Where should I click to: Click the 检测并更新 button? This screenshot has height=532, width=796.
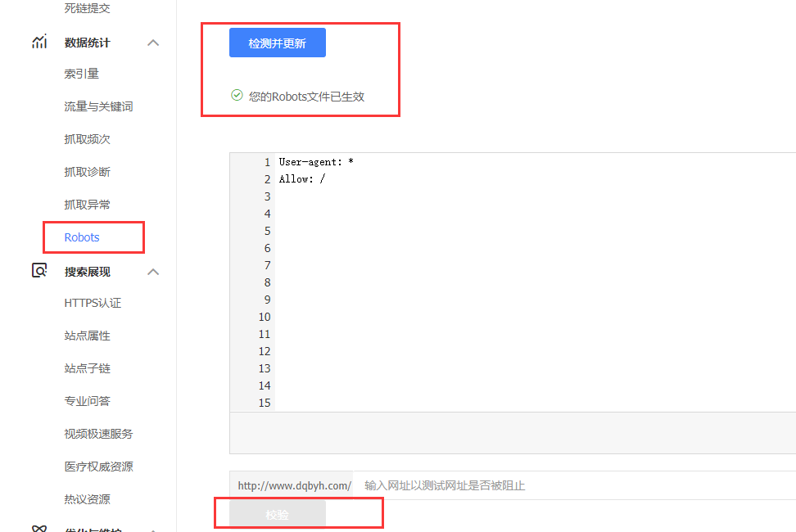click(277, 43)
